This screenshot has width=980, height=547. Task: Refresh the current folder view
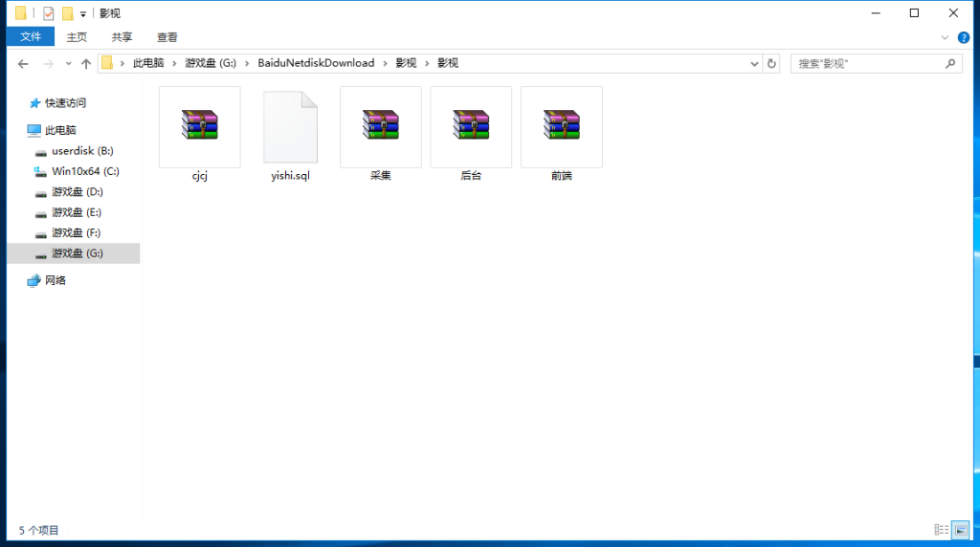(x=771, y=64)
